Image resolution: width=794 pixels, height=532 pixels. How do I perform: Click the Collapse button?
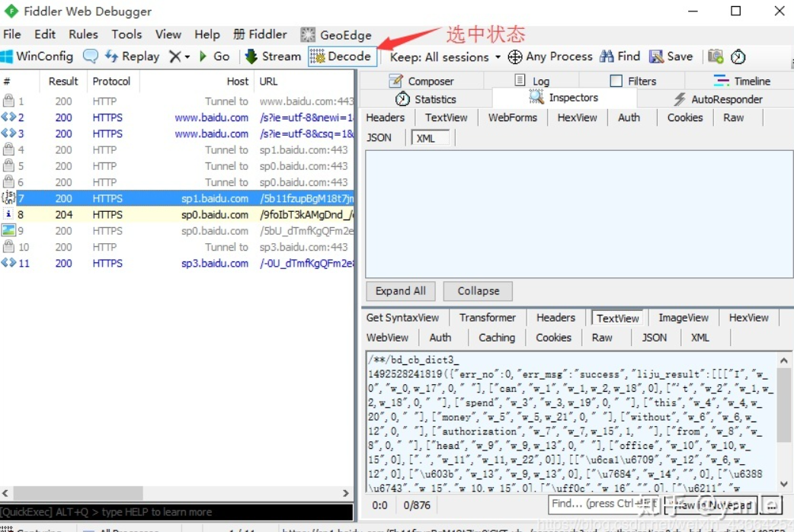478,291
